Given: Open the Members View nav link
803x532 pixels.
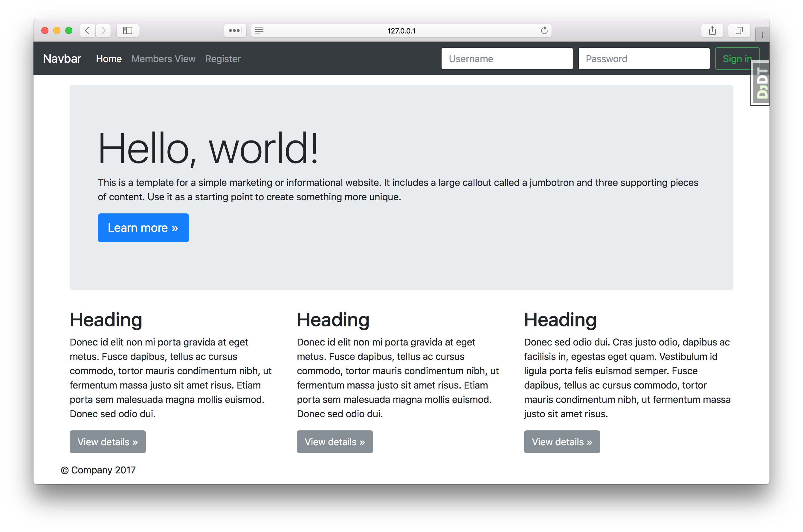Looking at the screenshot, I should click(x=163, y=59).
